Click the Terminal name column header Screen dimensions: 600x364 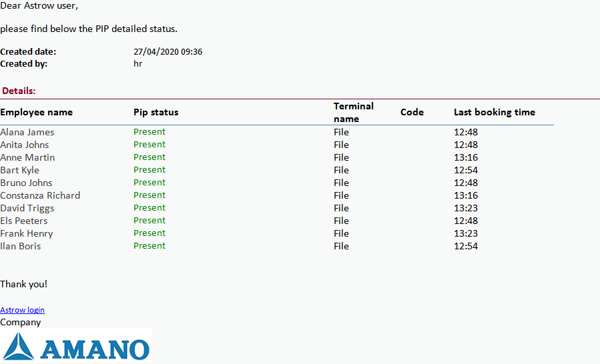[x=354, y=112]
